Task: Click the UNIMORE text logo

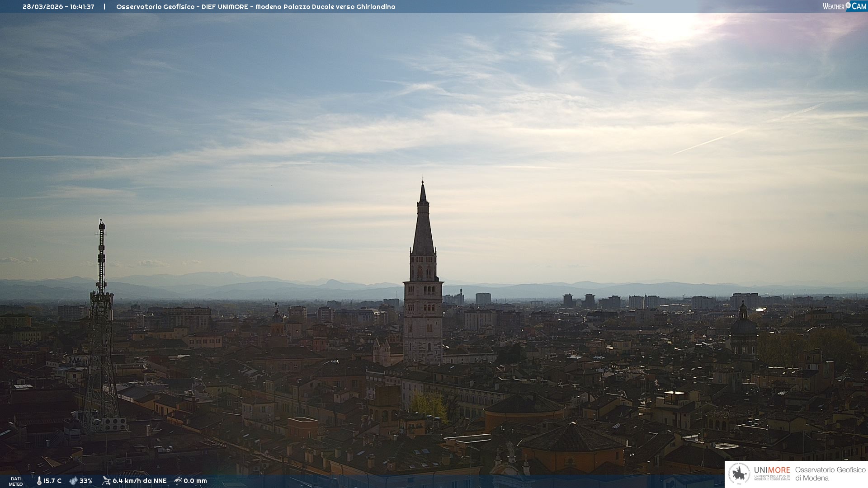Action: 772,470
